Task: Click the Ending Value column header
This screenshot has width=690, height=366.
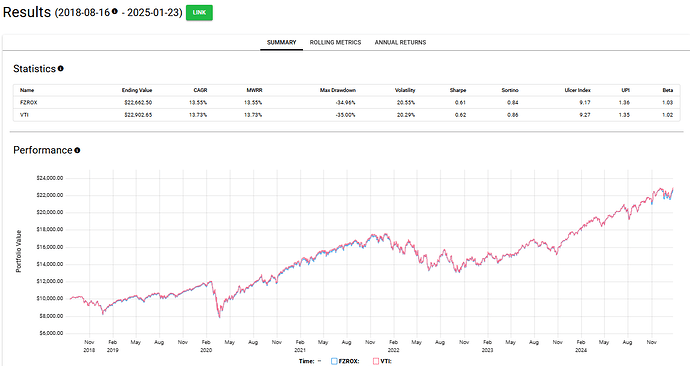Action: [137, 90]
